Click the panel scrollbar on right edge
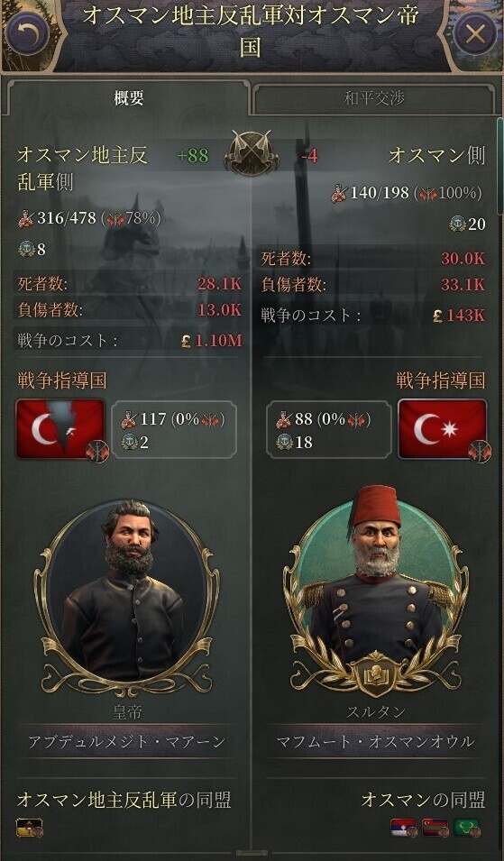 [499, 165]
